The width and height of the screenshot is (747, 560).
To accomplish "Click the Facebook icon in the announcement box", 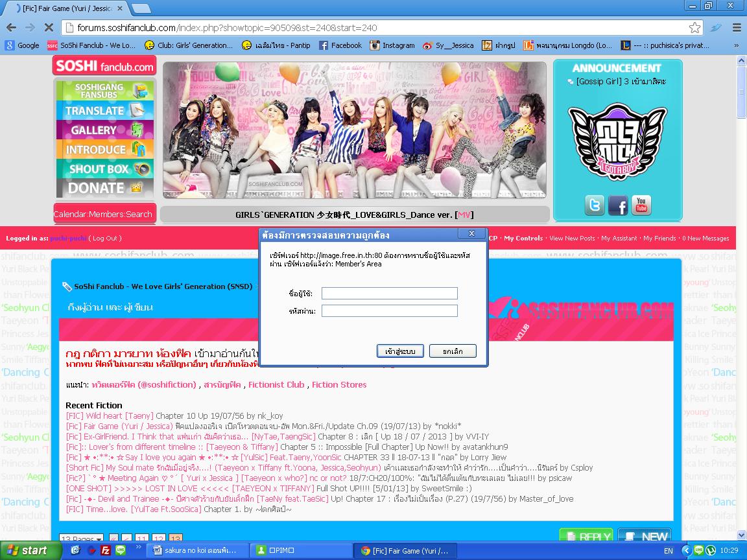I will click(618, 205).
